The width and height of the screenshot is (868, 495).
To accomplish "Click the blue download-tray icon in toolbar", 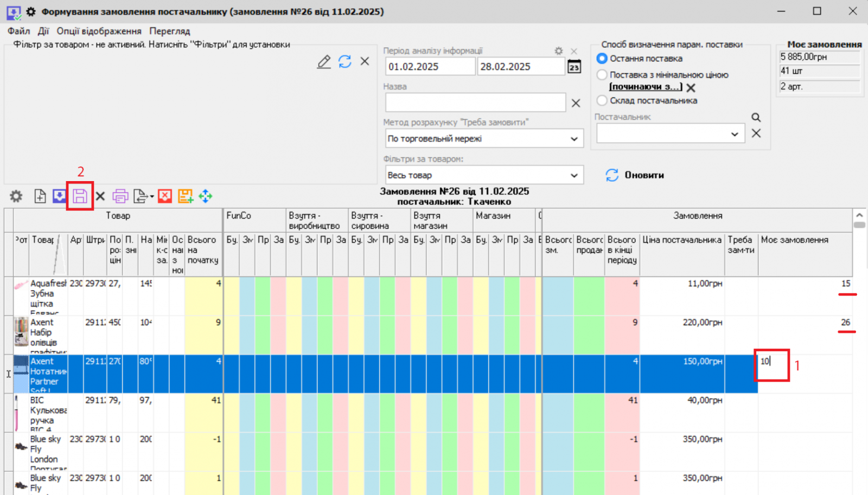I will [59, 196].
